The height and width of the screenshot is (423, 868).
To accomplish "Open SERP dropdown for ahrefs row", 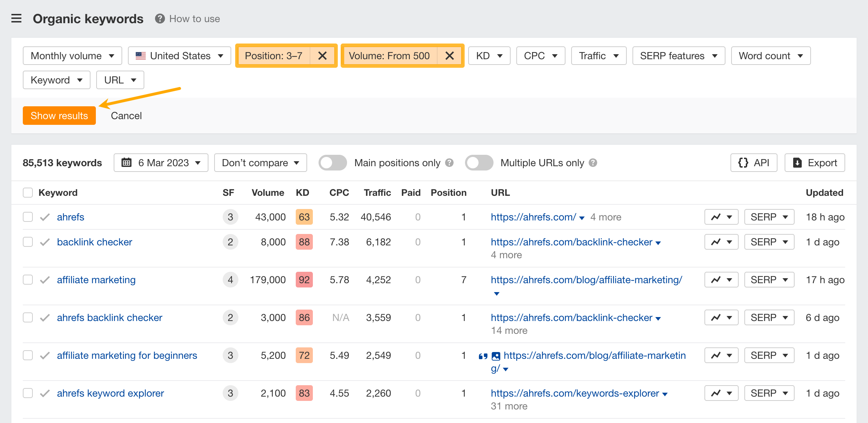I will (769, 217).
